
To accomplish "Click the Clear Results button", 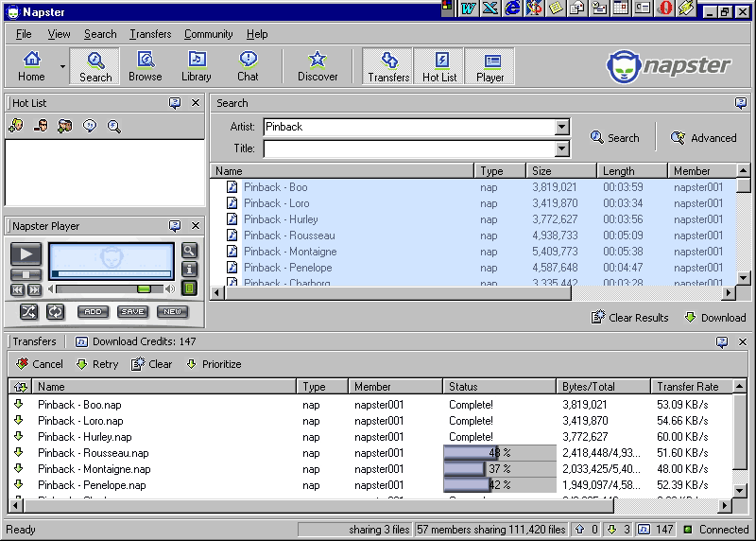I will pyautogui.click(x=629, y=318).
